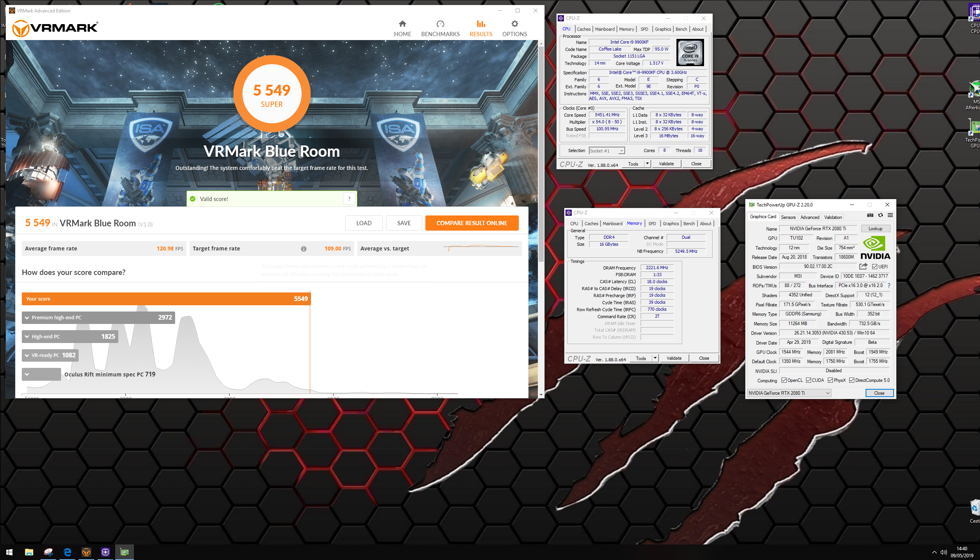
Task: Click the green Valid score checkmark
Action: pos(193,199)
